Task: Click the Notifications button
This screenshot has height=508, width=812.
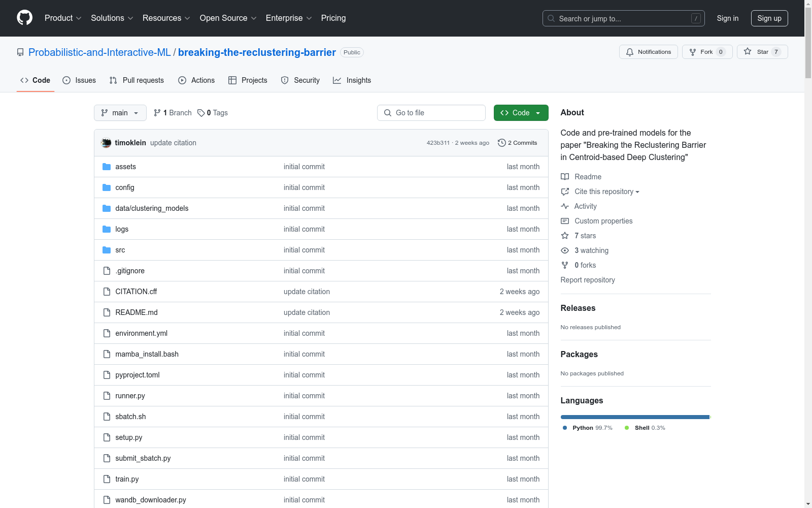Action: pyautogui.click(x=649, y=52)
